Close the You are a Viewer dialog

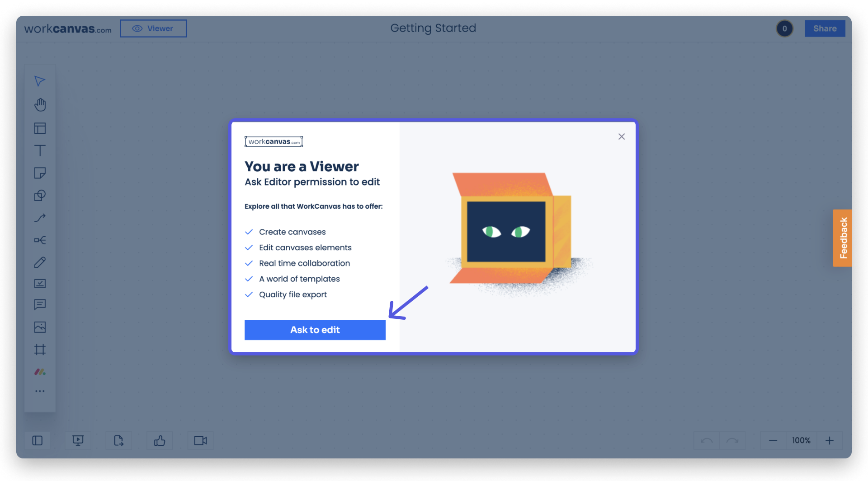(622, 136)
